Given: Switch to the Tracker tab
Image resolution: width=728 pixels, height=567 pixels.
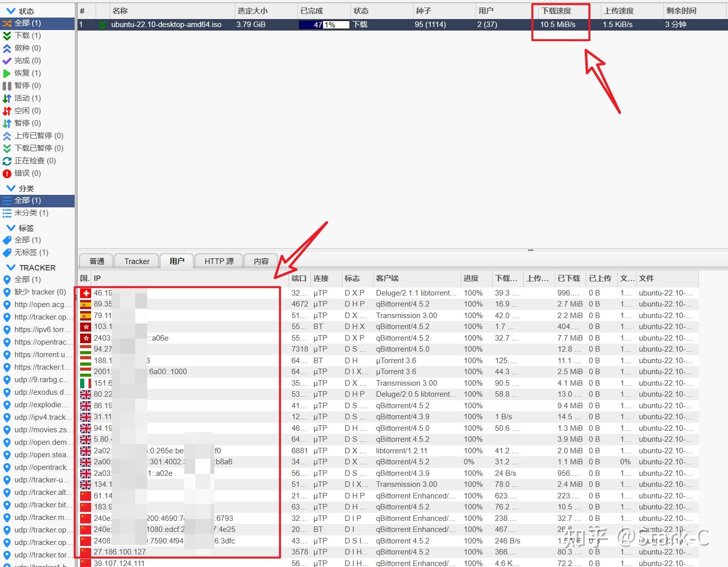Looking at the screenshot, I should (x=136, y=261).
